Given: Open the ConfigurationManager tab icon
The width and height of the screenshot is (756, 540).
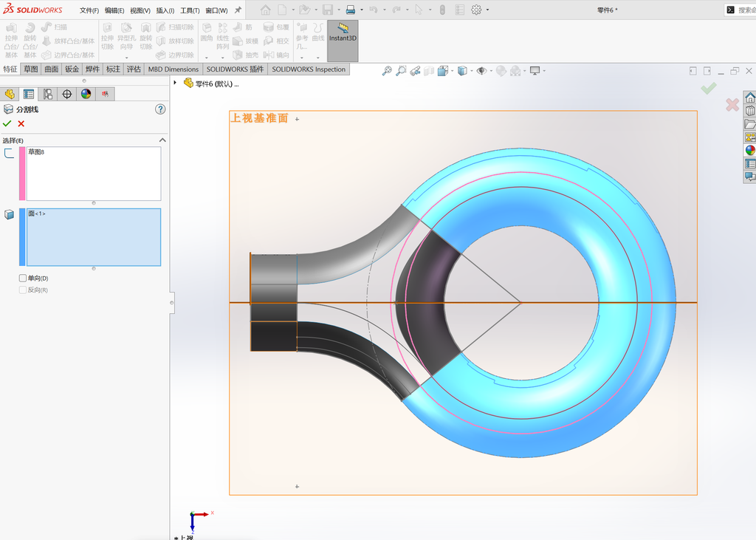Looking at the screenshot, I should tap(48, 94).
